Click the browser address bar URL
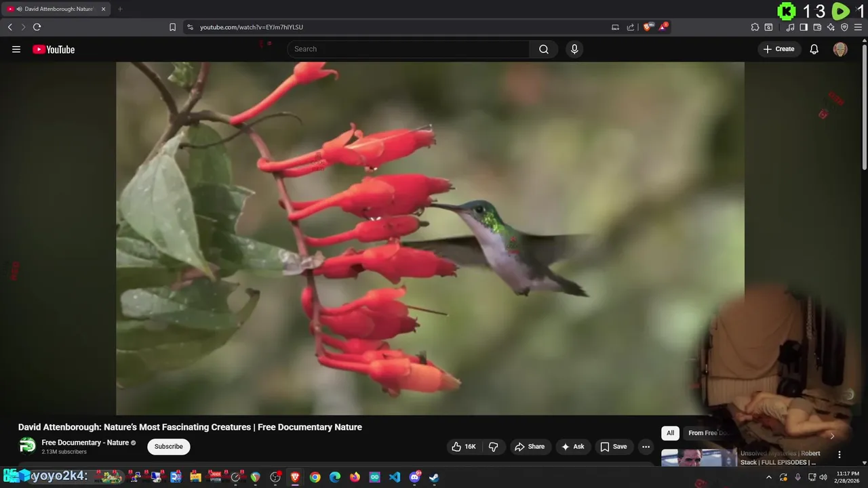The height and width of the screenshot is (488, 868). (x=251, y=27)
